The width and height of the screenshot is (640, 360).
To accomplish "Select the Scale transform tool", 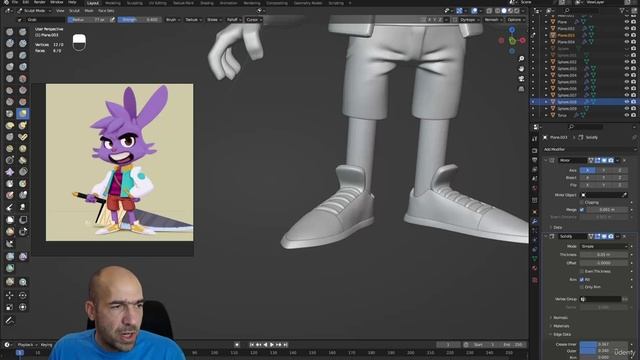I will 10,307.
